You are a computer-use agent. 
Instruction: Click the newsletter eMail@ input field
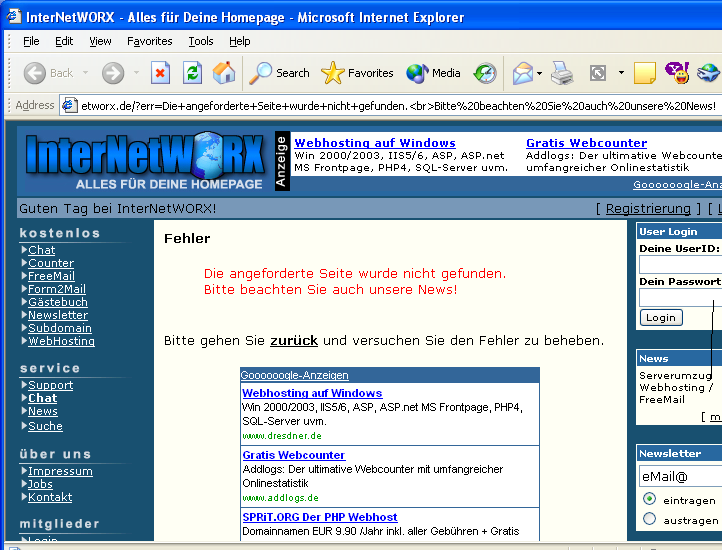coord(681,476)
